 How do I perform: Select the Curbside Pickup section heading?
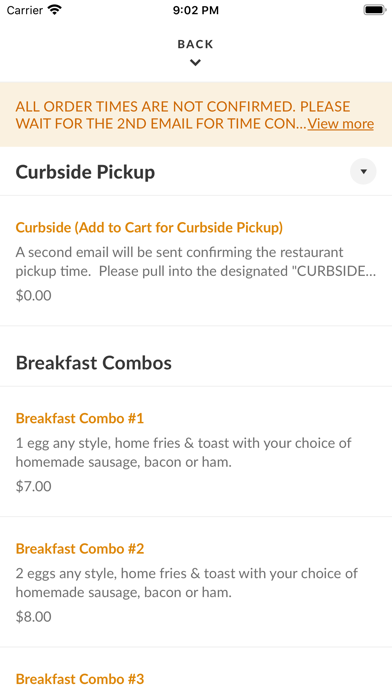tap(85, 172)
